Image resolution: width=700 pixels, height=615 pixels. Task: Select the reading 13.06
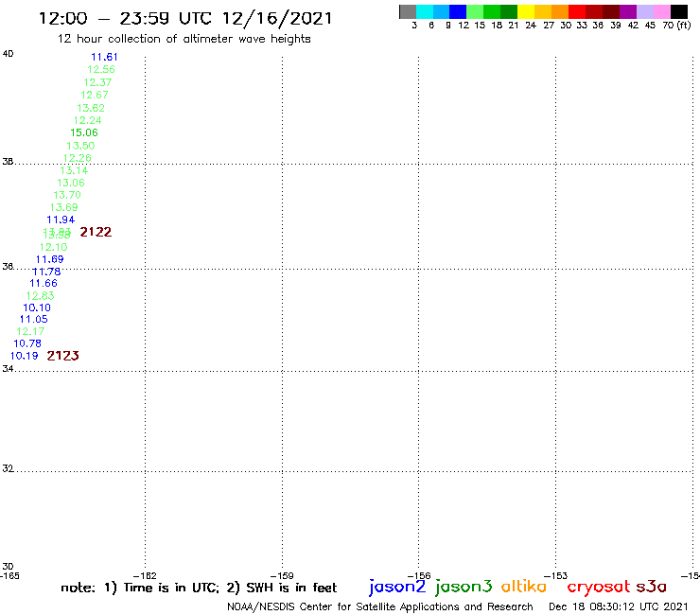coord(71,184)
